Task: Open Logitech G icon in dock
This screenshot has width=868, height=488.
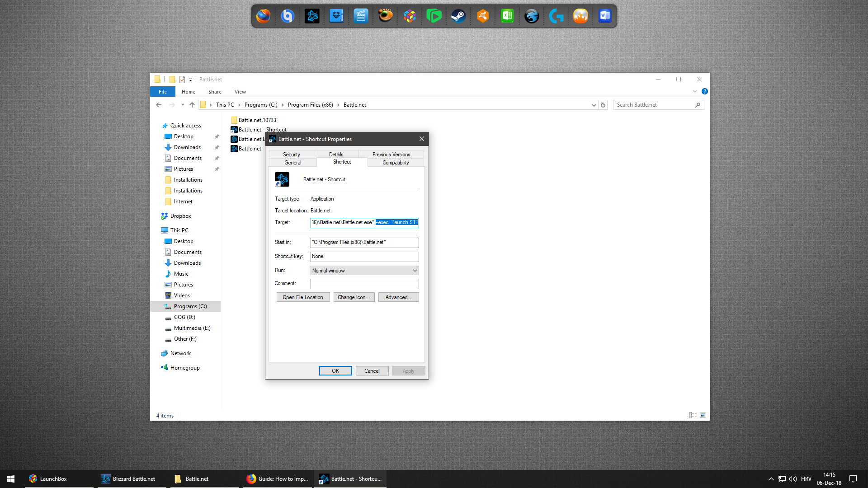Action: coord(556,16)
